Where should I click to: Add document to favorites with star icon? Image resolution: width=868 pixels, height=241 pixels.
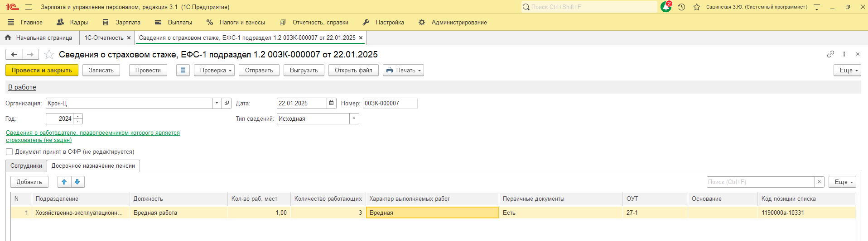49,55
